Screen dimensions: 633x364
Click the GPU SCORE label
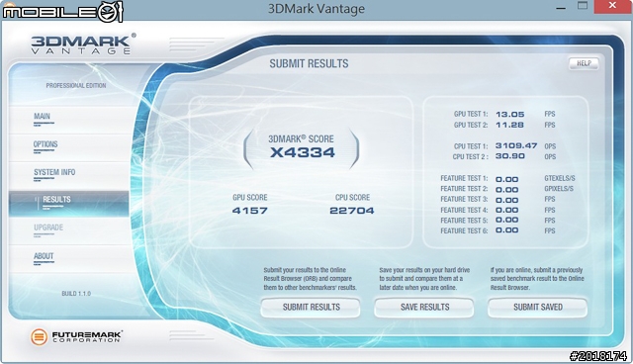point(250,198)
